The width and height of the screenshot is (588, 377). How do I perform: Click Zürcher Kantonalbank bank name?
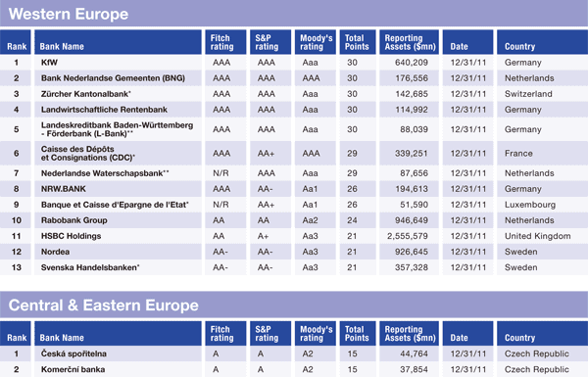86,94
